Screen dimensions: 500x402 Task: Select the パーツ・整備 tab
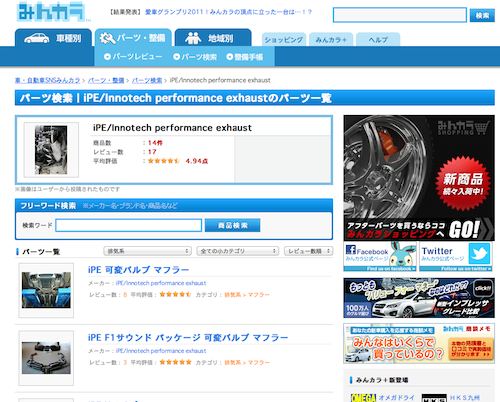(133, 38)
